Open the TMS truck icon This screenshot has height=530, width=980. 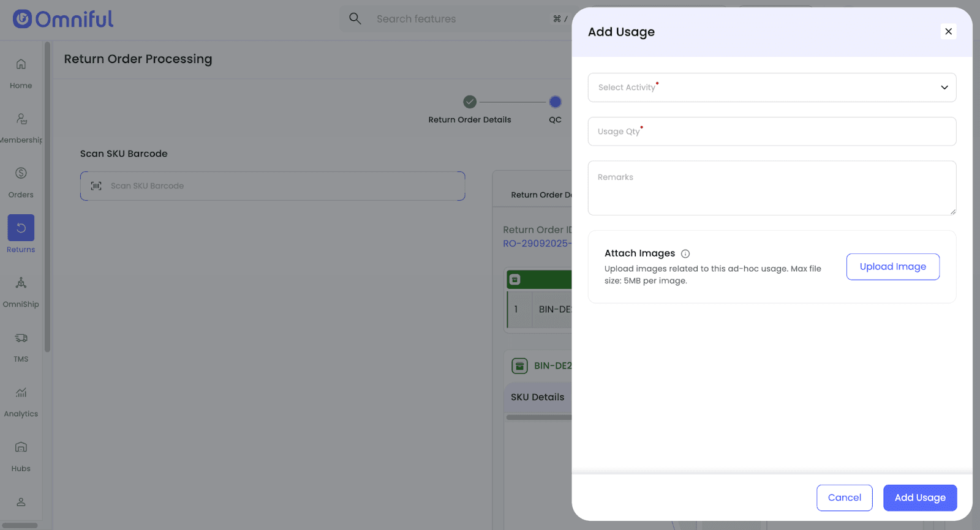point(21,338)
